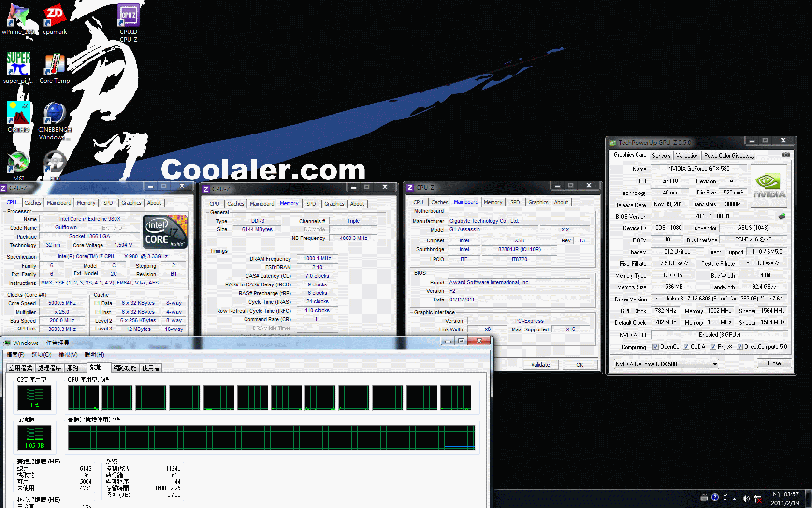Open the 檢視(V) menu in Task Manager

pyautogui.click(x=68, y=355)
